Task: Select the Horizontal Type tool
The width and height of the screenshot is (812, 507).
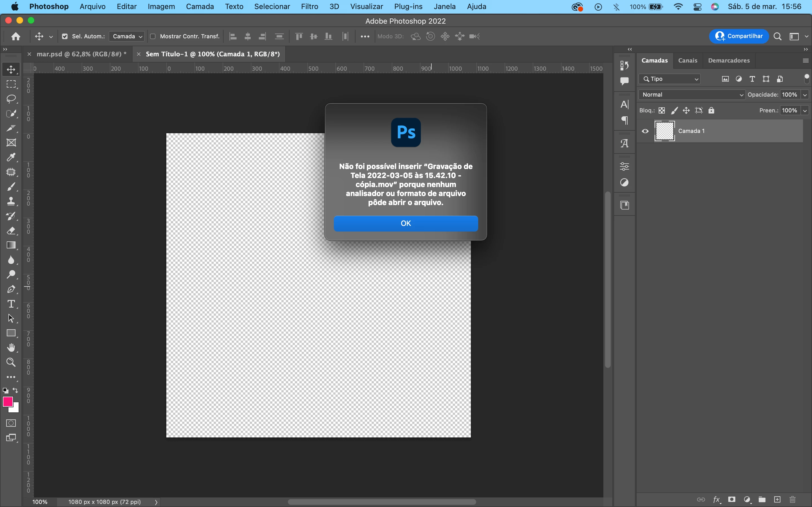Action: 11,304
